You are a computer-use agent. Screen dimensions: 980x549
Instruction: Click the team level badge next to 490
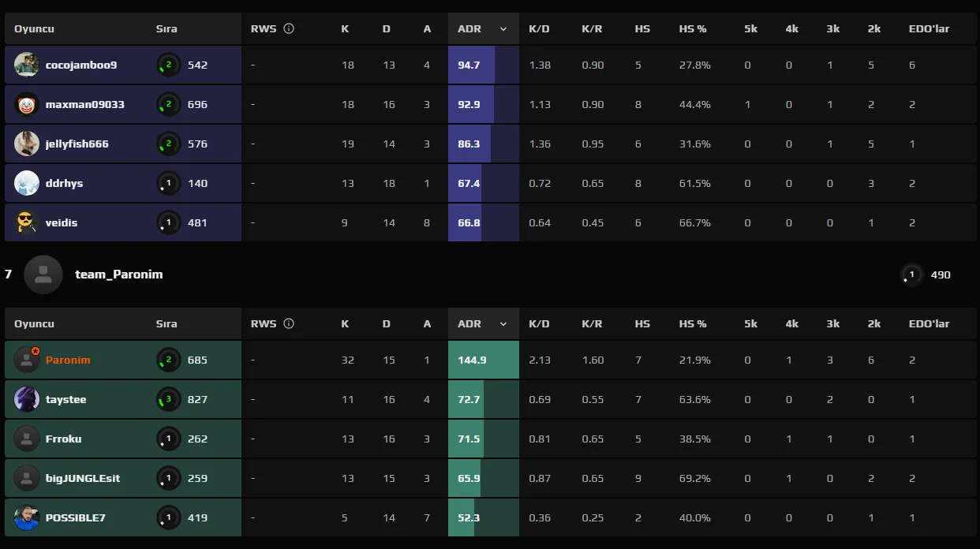911,274
